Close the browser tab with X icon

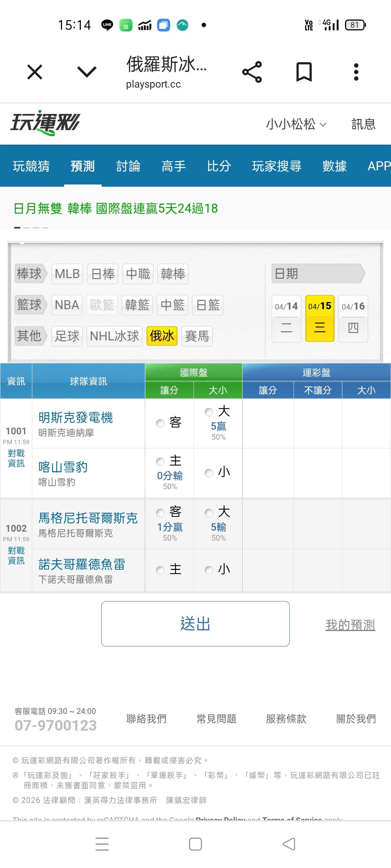click(35, 72)
